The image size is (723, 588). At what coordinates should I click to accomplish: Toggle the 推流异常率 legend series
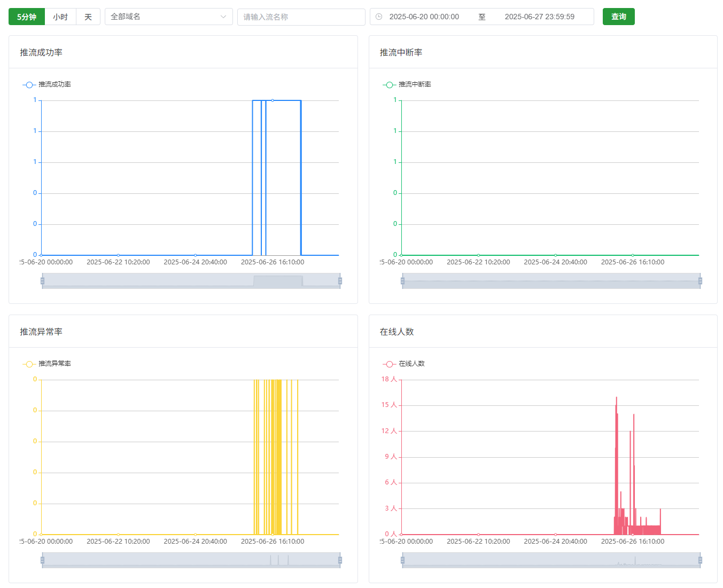(x=47, y=364)
